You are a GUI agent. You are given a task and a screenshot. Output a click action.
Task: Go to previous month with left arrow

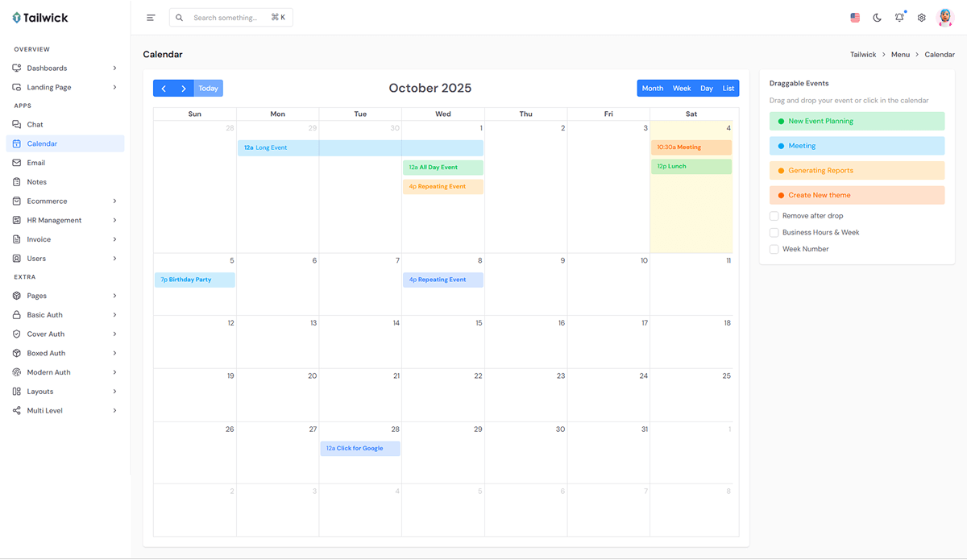(164, 89)
